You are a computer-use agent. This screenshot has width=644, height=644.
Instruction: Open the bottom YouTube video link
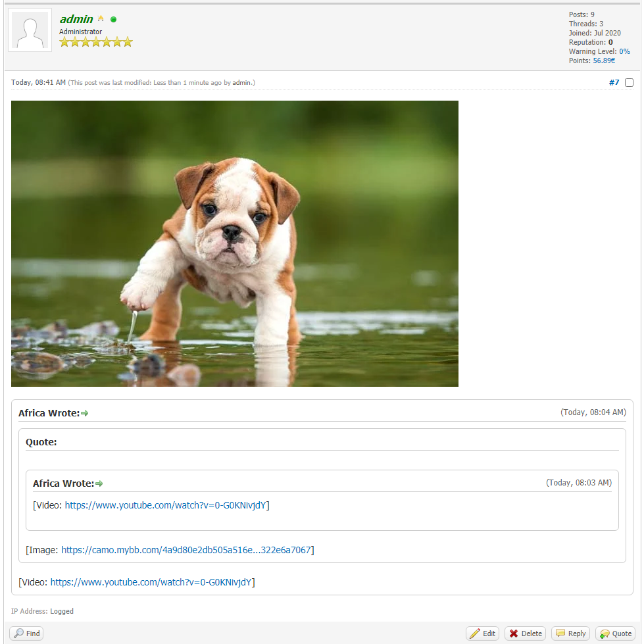point(152,582)
